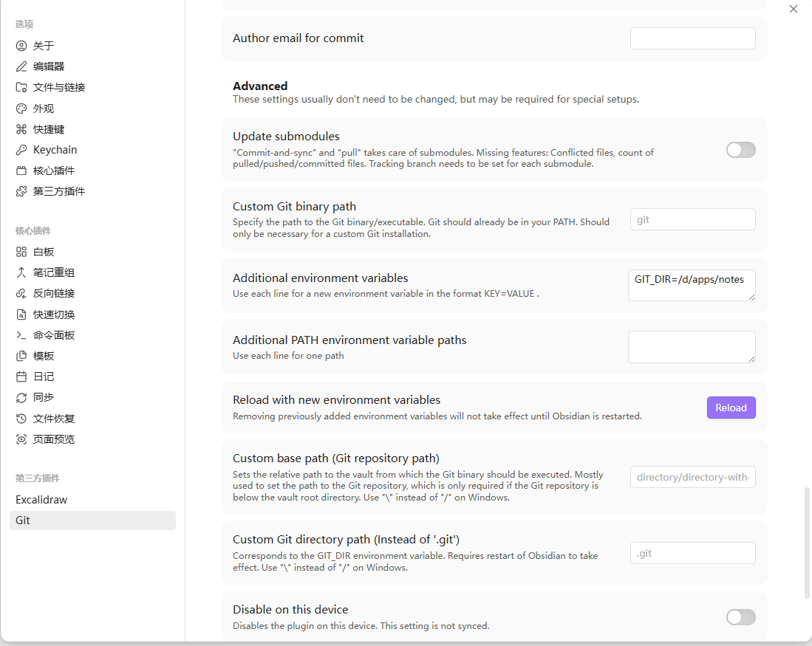Open 命令面板 via terminal prompt icon
The width and height of the screenshot is (812, 646).
(x=21, y=335)
